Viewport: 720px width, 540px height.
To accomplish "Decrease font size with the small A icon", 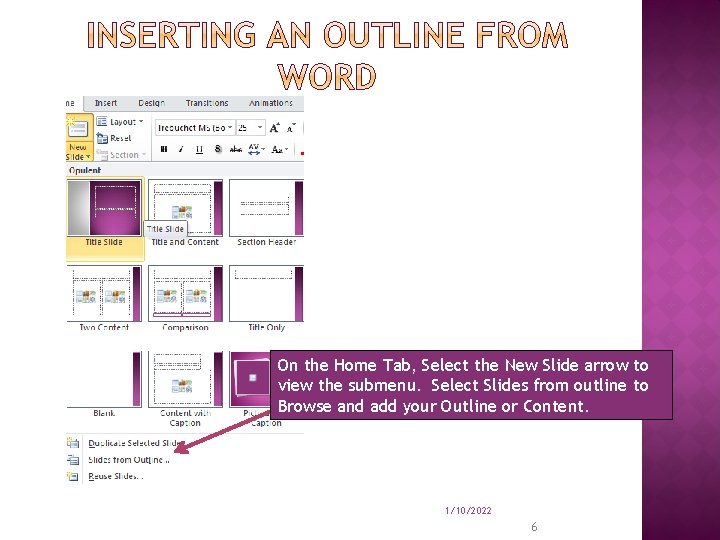I will [x=291, y=128].
